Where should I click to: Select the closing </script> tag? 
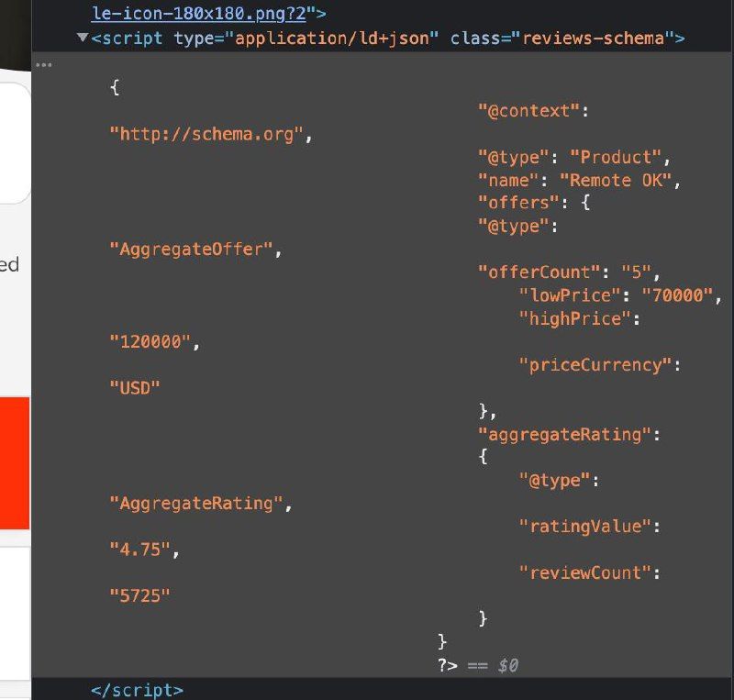click(137, 690)
